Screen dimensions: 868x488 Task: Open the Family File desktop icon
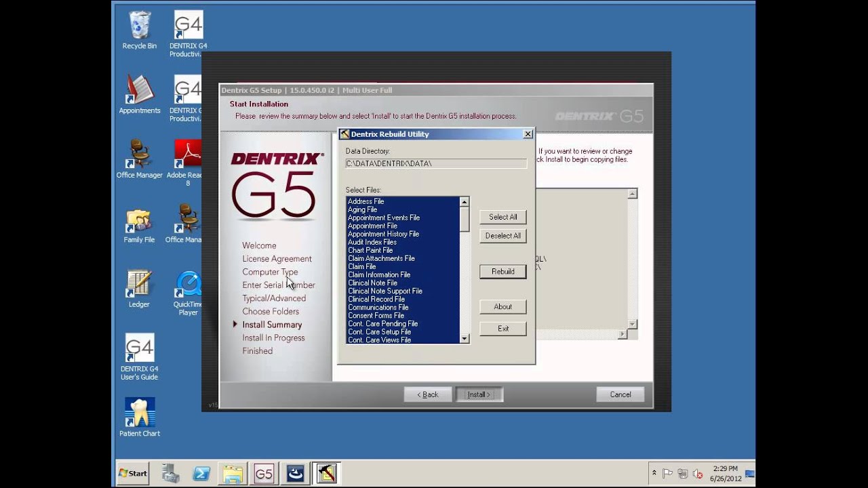point(139,224)
